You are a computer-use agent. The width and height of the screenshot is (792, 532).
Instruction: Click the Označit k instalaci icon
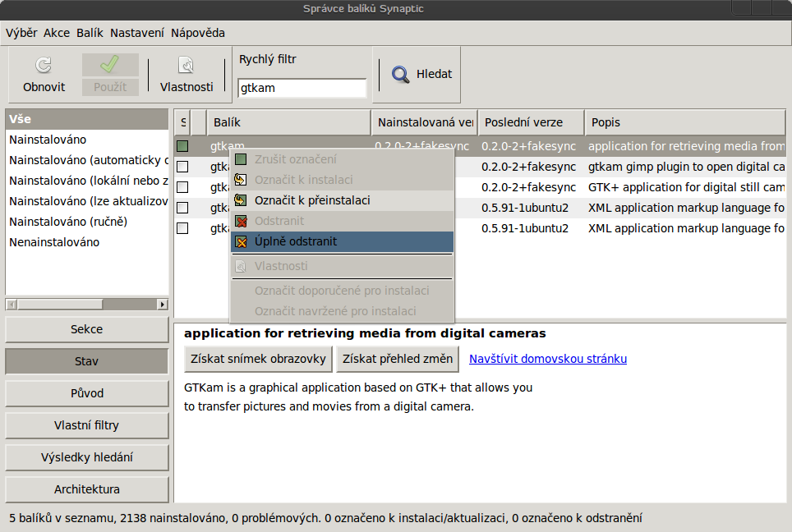click(241, 180)
